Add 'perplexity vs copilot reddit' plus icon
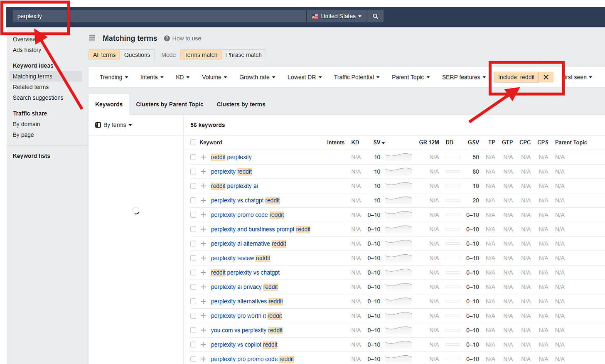 click(x=203, y=344)
